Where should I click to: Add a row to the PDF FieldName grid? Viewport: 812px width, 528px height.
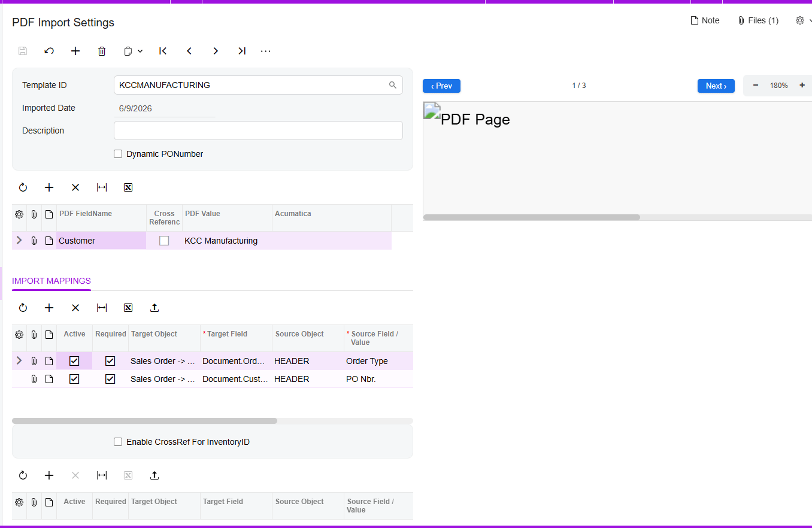click(x=49, y=187)
